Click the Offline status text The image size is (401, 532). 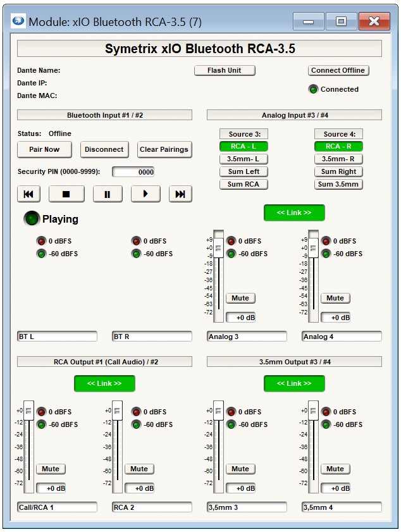click(x=60, y=133)
